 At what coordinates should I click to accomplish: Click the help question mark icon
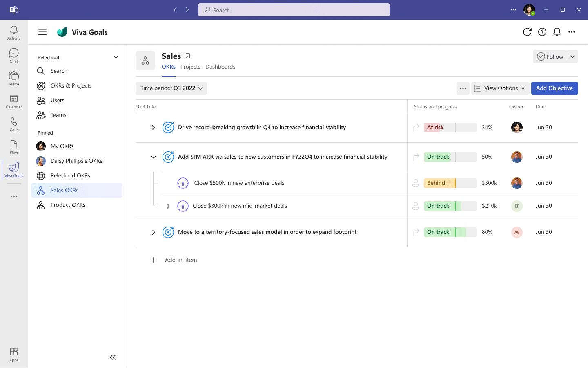click(x=542, y=32)
